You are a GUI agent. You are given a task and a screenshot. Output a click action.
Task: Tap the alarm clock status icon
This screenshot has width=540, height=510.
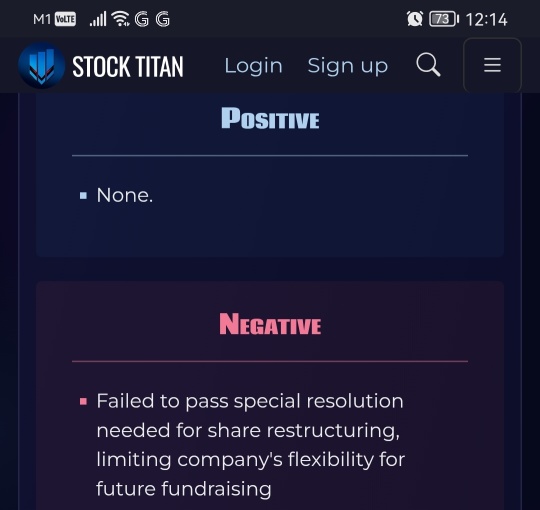(415, 19)
